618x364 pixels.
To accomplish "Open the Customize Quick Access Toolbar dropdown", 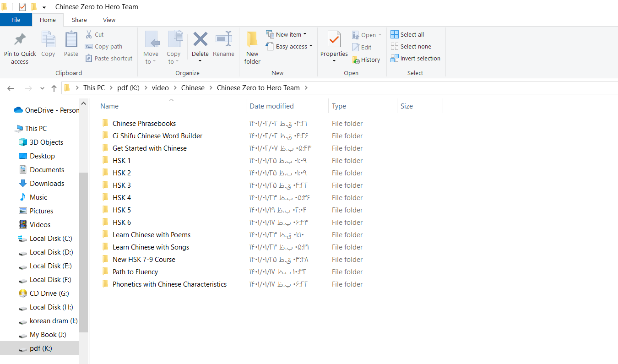I will (44, 7).
